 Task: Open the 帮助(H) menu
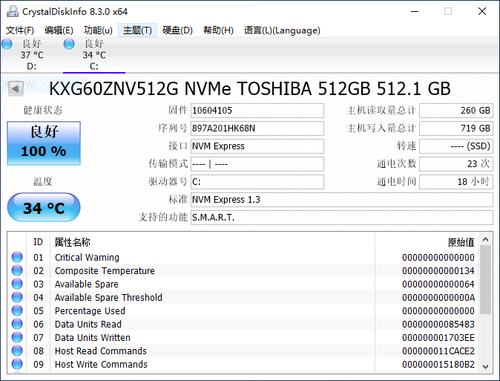(218, 31)
